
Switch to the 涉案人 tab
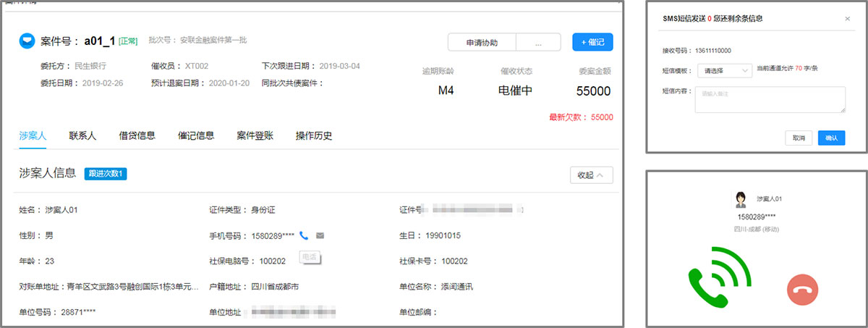(x=33, y=135)
